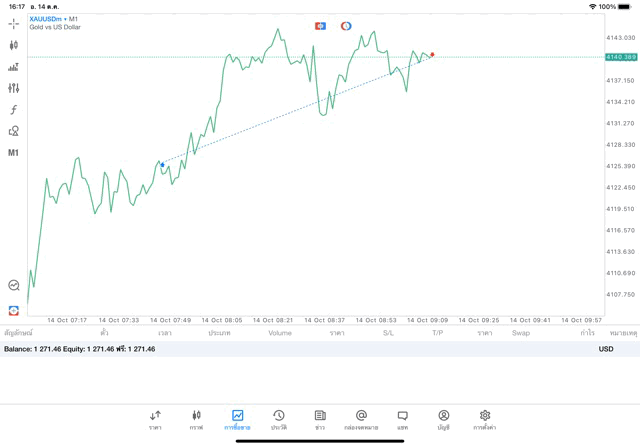Open the M1 timeframe selector
This screenshot has height=447, width=640.
pos(13,153)
